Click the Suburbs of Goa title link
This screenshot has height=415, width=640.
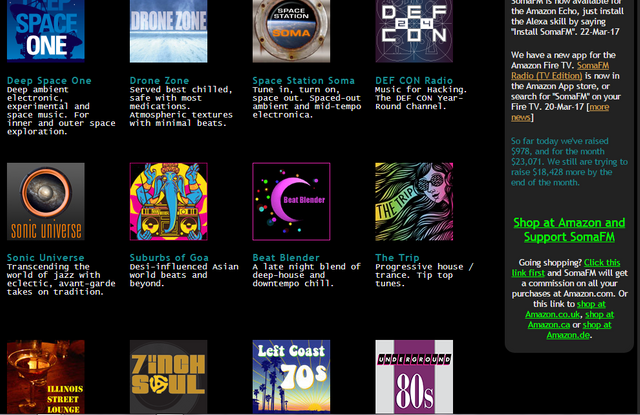(x=169, y=257)
